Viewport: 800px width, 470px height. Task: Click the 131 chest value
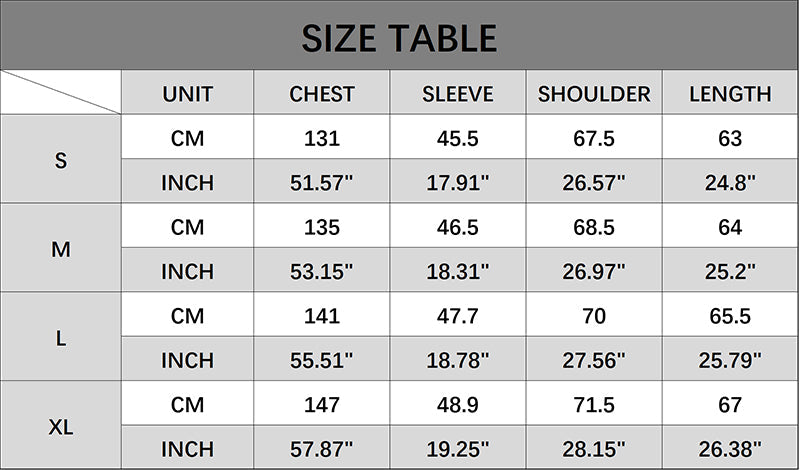322,139
